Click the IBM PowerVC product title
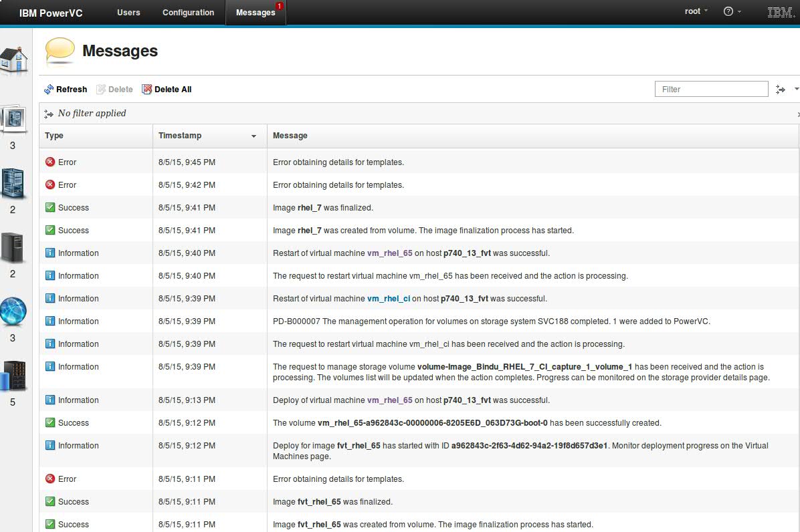Viewport: 800px width, 532px height. tap(51, 13)
